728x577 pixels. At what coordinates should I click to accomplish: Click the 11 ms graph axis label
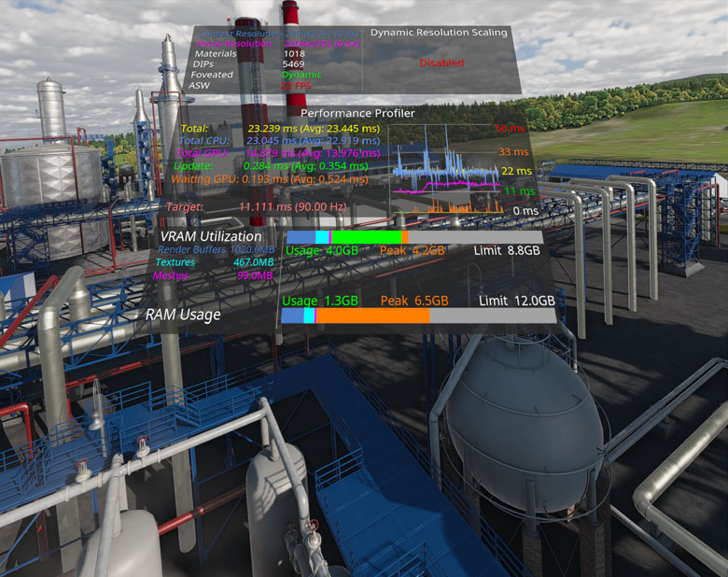coord(520,191)
